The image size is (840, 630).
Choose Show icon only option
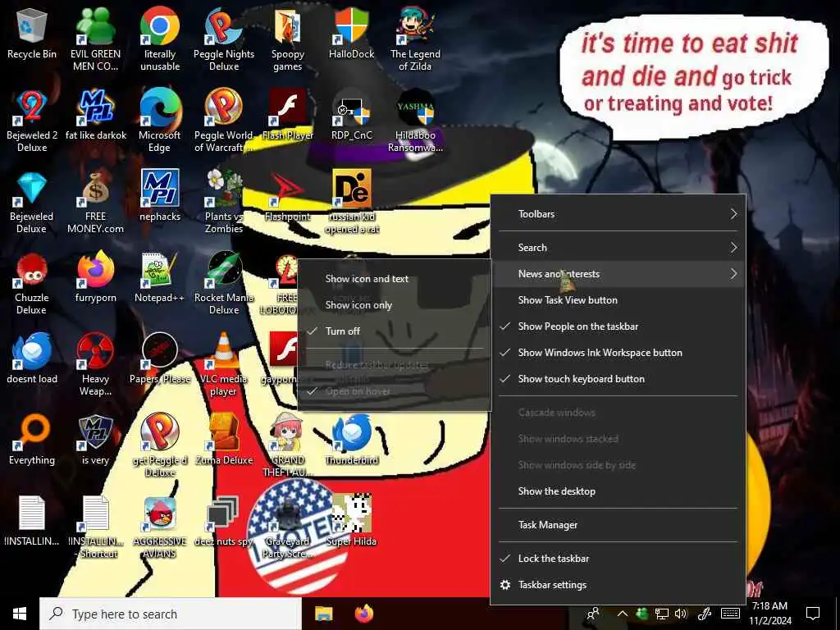pos(395,305)
